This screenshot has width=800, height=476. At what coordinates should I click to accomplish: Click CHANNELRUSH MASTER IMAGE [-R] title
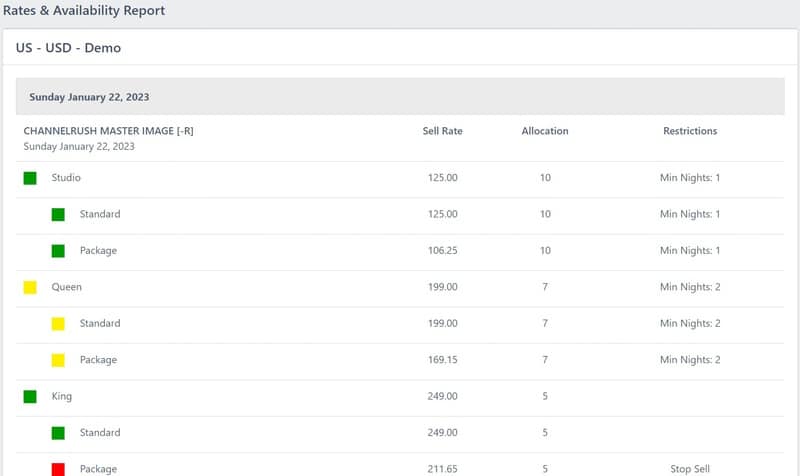coord(109,131)
